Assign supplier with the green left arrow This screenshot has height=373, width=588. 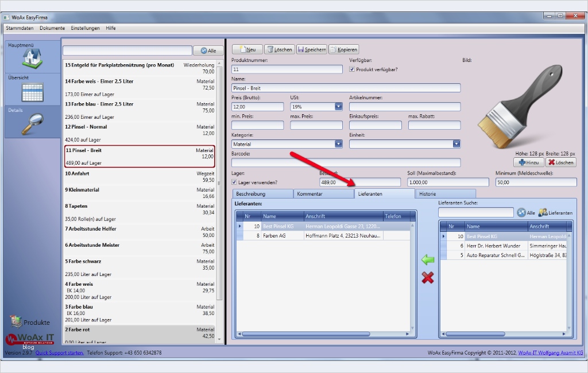[427, 260]
